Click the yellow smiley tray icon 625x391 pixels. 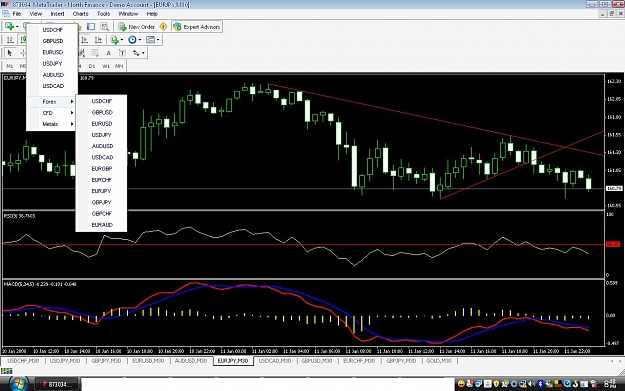[461, 384]
